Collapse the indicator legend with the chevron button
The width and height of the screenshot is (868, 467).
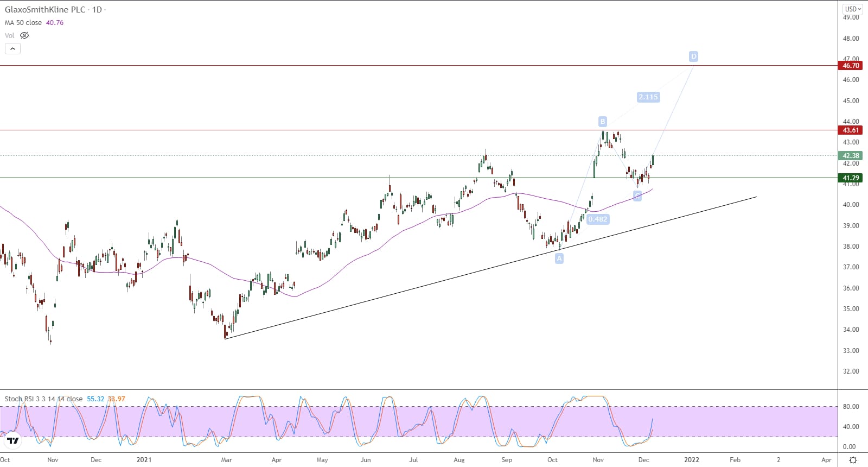(x=12, y=48)
